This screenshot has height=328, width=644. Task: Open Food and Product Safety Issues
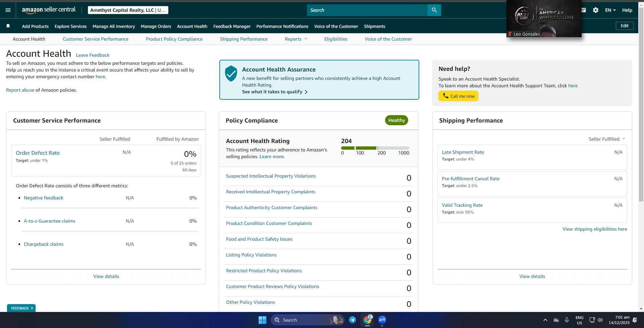(x=259, y=239)
